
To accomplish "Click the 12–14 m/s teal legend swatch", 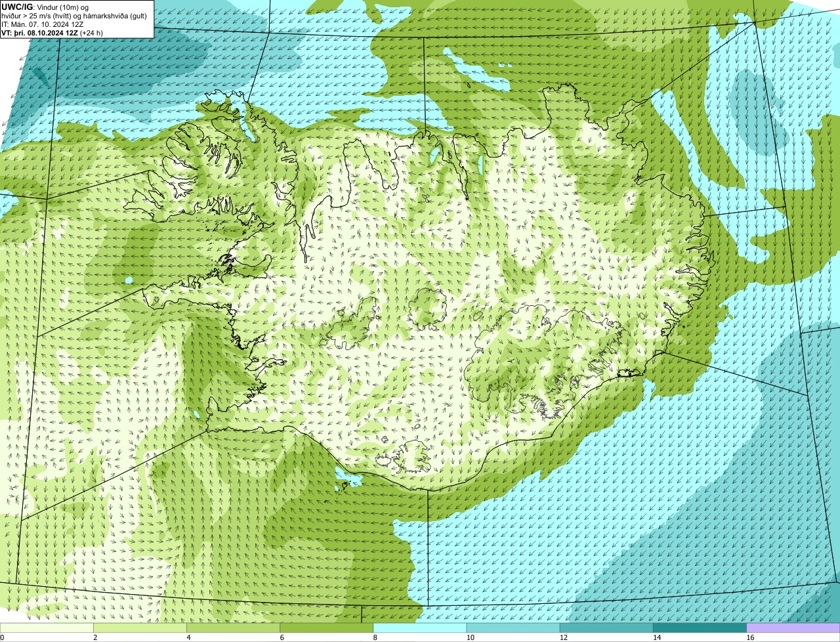I will [606, 628].
